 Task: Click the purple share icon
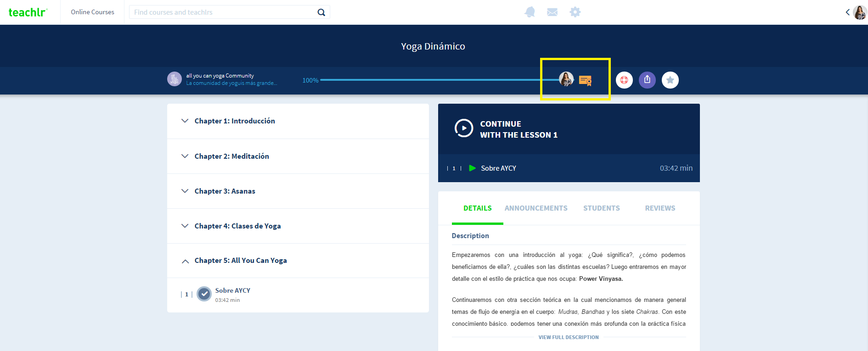point(647,80)
